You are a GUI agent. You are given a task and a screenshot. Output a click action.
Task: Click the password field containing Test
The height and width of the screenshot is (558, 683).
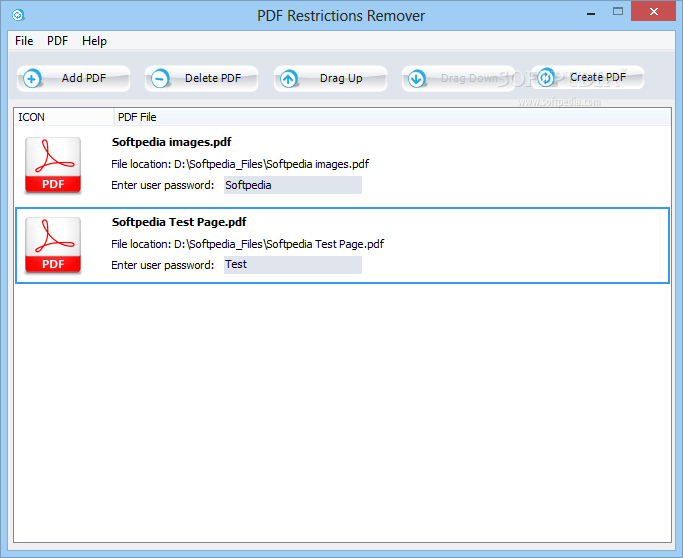coord(293,265)
